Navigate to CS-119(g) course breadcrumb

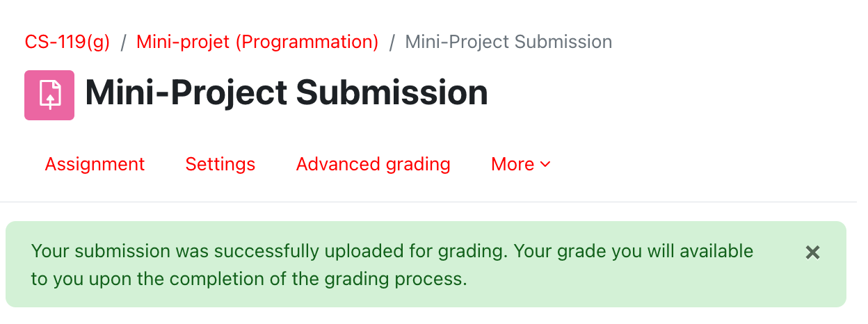coord(67,42)
